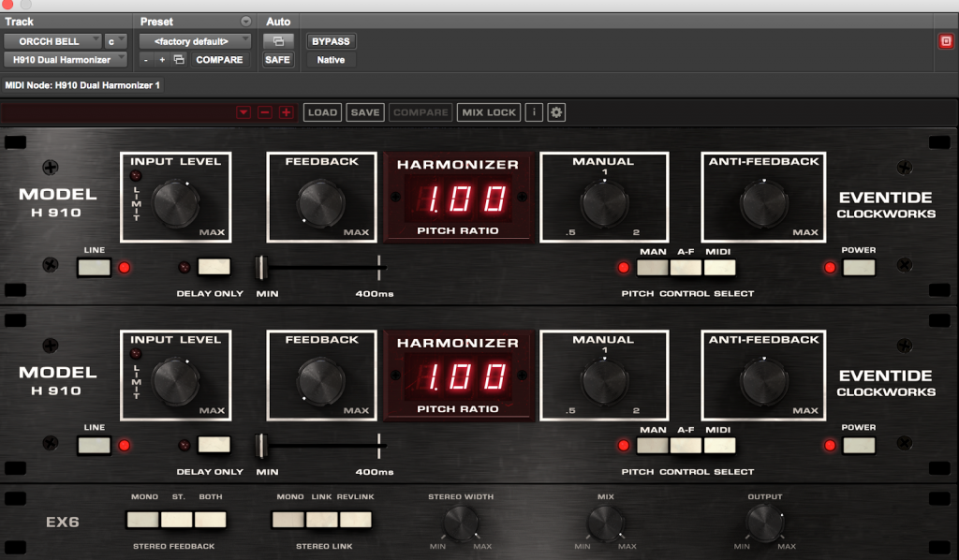
Task: Click the LOAD preset button
Action: pyautogui.click(x=322, y=112)
